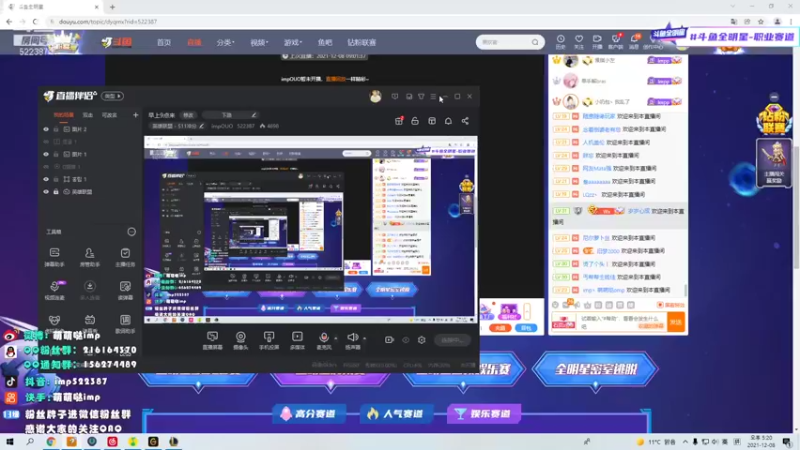Toggle lock of the layer above 英雄联盟

pyautogui.click(x=56, y=179)
